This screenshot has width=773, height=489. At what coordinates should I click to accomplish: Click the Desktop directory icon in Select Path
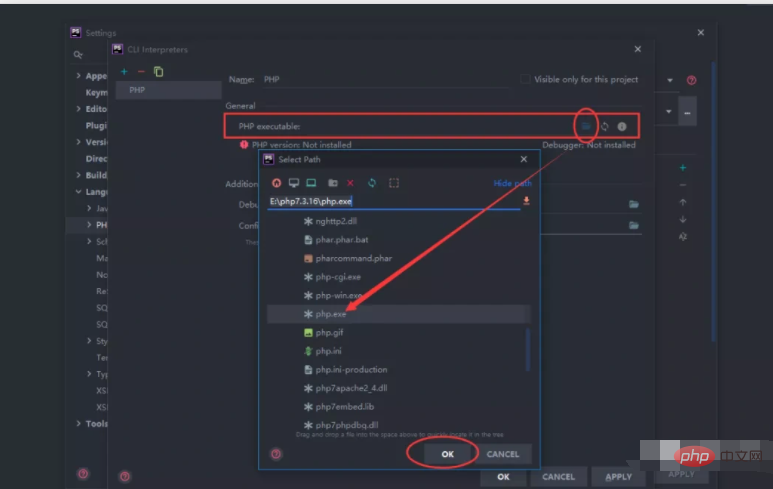coord(294,183)
